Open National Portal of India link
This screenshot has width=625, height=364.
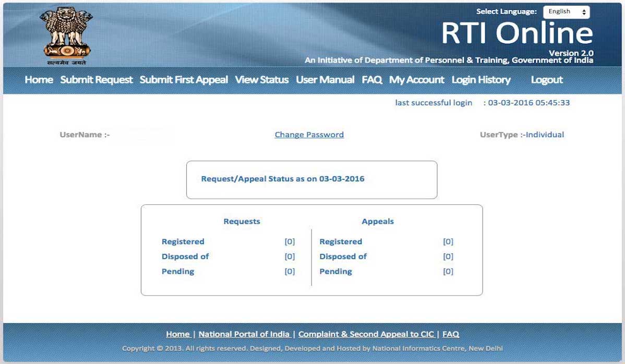(244, 334)
